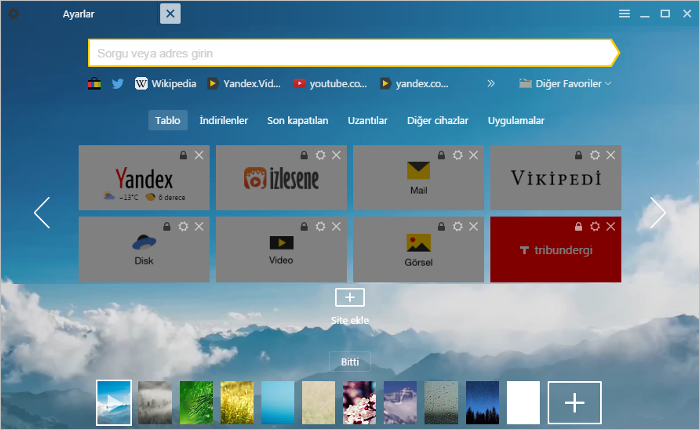Image resolution: width=700 pixels, height=430 pixels.
Task: Open the Görsel picture icon tile
Action: [418, 243]
